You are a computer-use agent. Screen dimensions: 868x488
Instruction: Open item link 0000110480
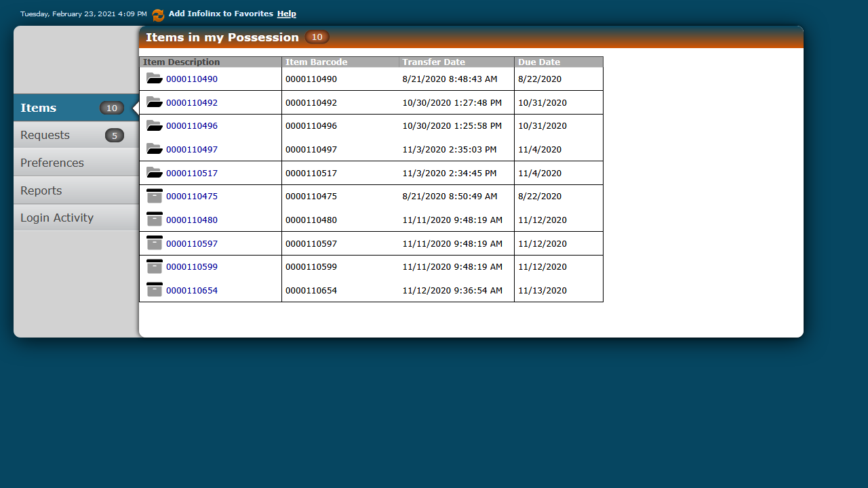(192, 220)
